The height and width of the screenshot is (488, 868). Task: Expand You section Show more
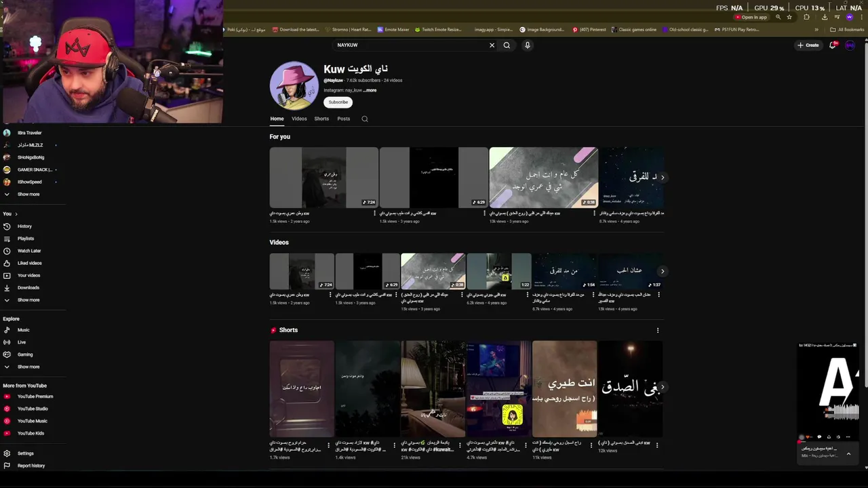28,300
